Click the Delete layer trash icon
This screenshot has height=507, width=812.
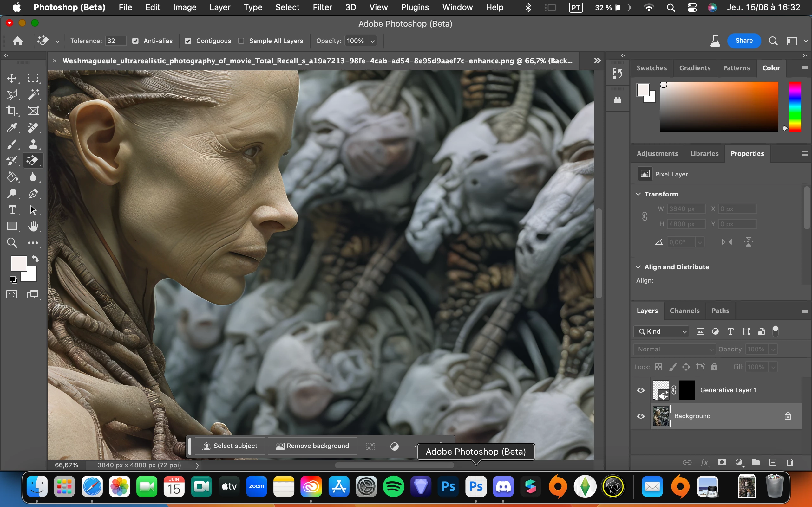coord(790,463)
